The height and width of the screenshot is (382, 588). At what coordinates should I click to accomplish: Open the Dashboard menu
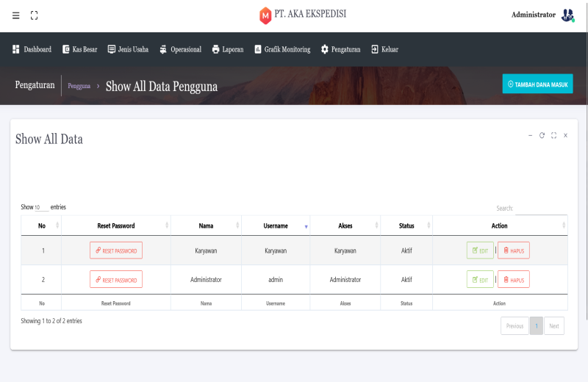click(32, 49)
